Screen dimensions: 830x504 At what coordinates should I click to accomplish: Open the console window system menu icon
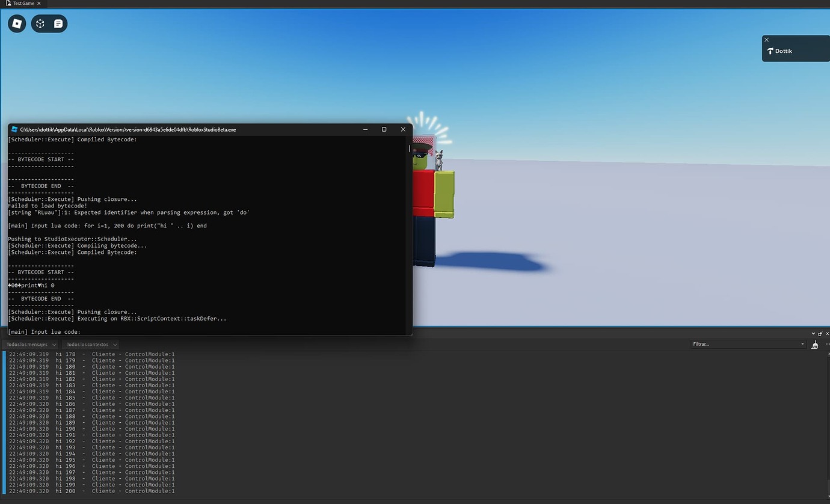click(x=13, y=129)
